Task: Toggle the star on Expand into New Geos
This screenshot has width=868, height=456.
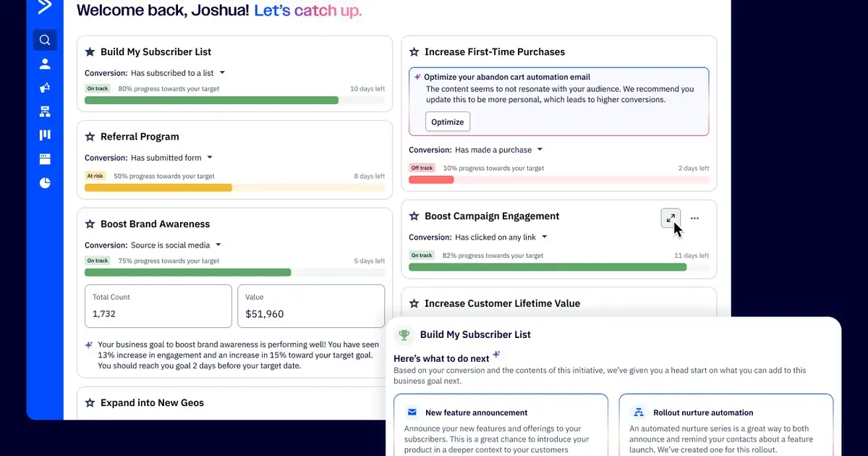Action: (90, 402)
